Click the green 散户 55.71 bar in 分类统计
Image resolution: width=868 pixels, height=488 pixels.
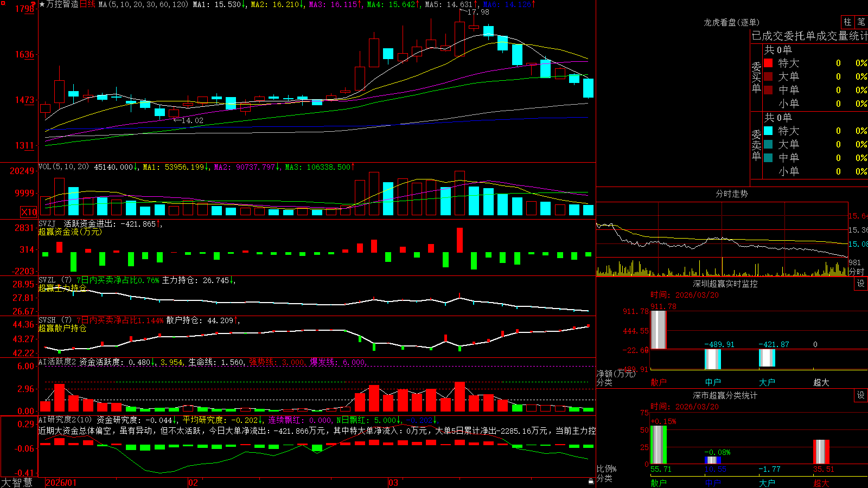pos(658,445)
